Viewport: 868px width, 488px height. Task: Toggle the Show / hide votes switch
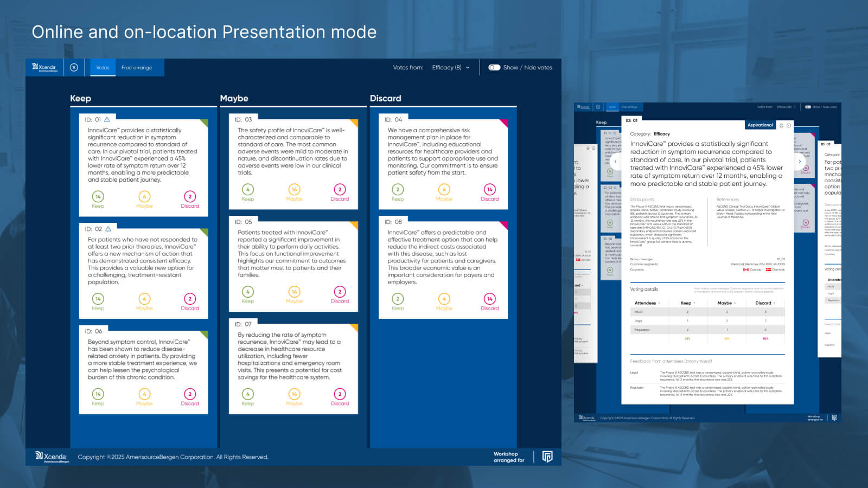(x=494, y=68)
